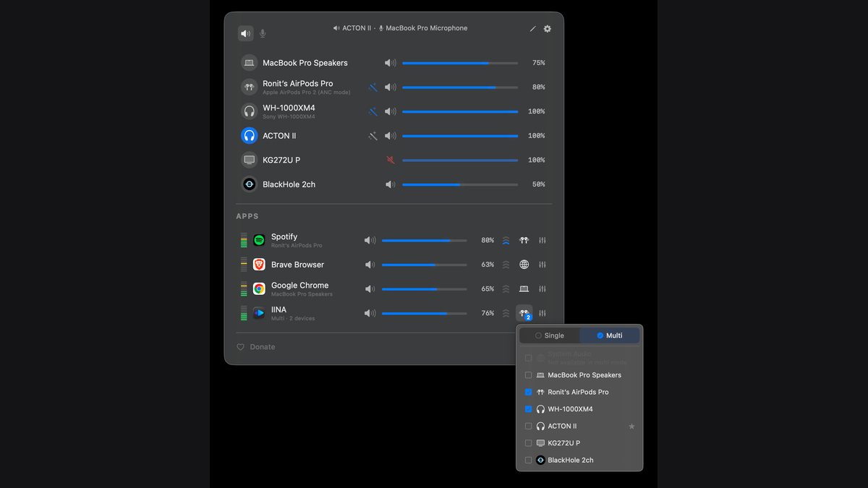Adjust the Brave Browser volume slider
Screen dimensions: 868x488
point(424,265)
